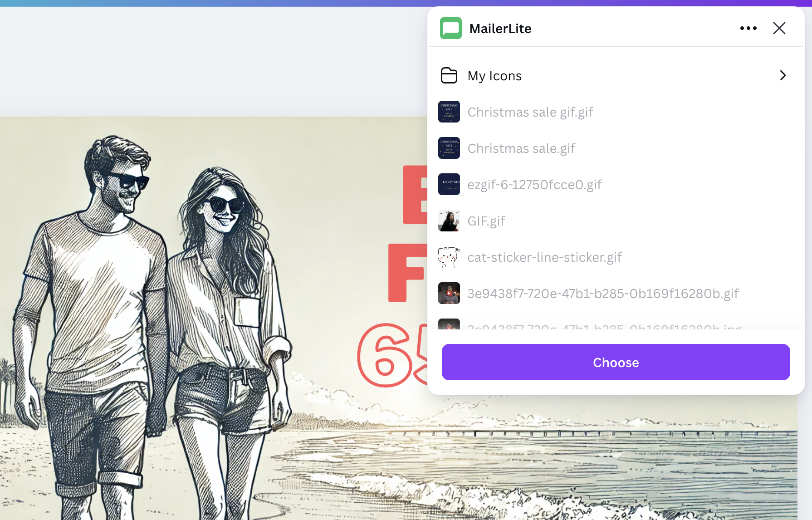Click the Christmas sale gif.gif file name

530,112
